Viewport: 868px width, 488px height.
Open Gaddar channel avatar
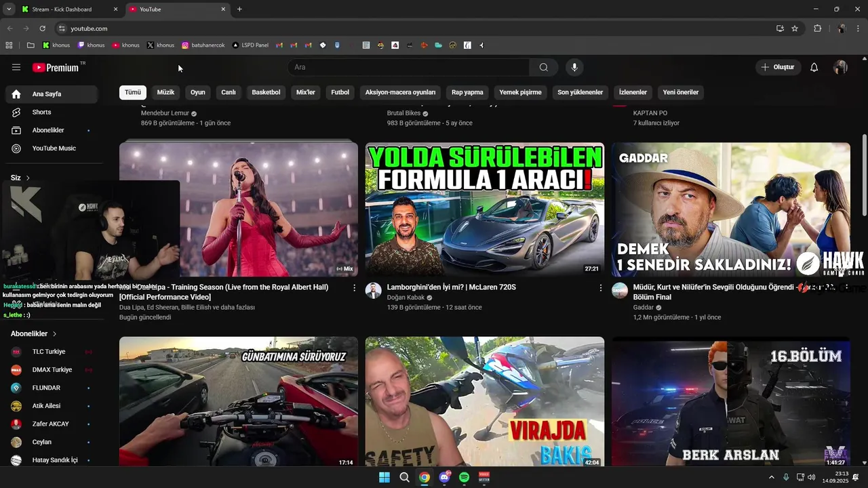pyautogui.click(x=620, y=291)
